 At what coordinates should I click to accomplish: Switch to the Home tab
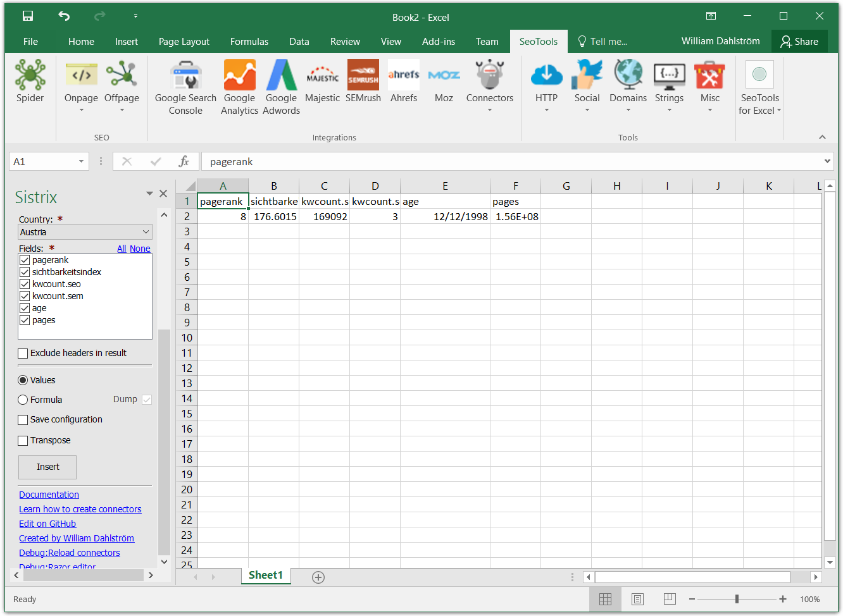(81, 42)
